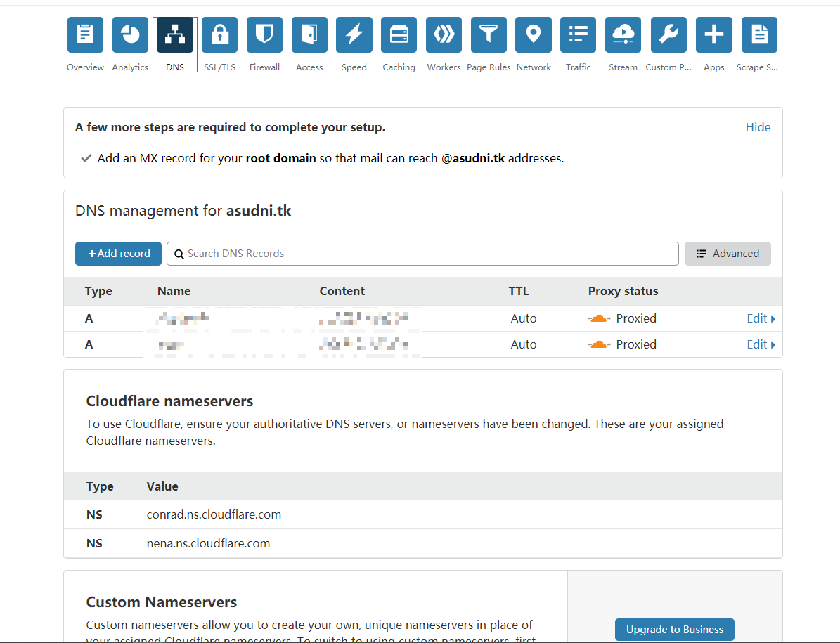840x643 pixels.
Task: Edit the first A record
Action: [x=761, y=318]
